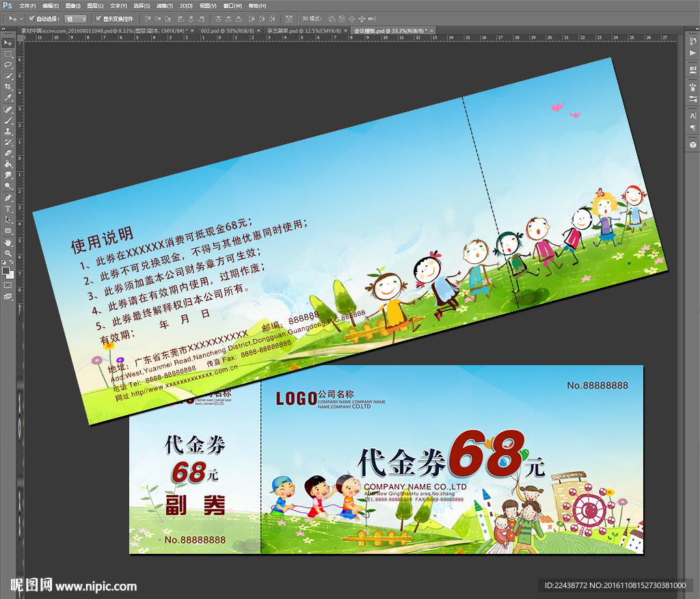Open the 3D(D) menu
The width and height of the screenshot is (700, 599).
186,5
